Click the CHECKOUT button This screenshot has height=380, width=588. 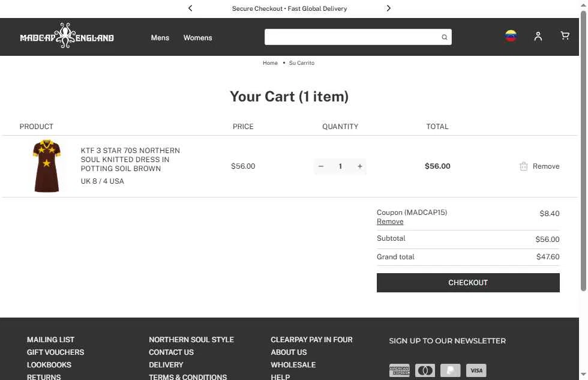click(468, 283)
